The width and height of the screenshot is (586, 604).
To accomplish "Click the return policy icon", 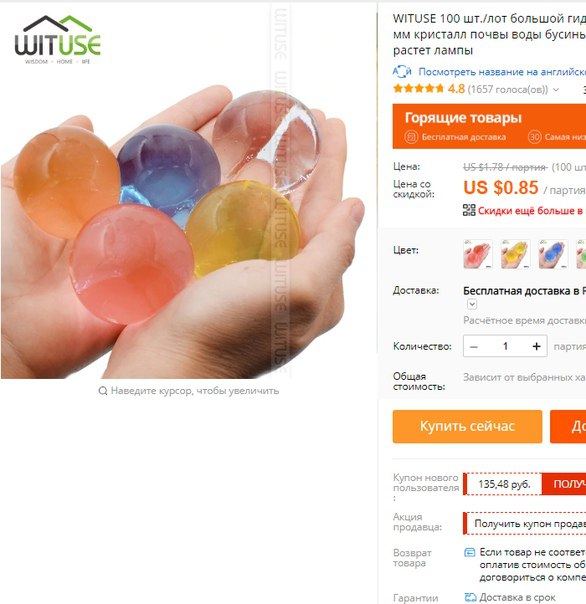I will (x=469, y=552).
